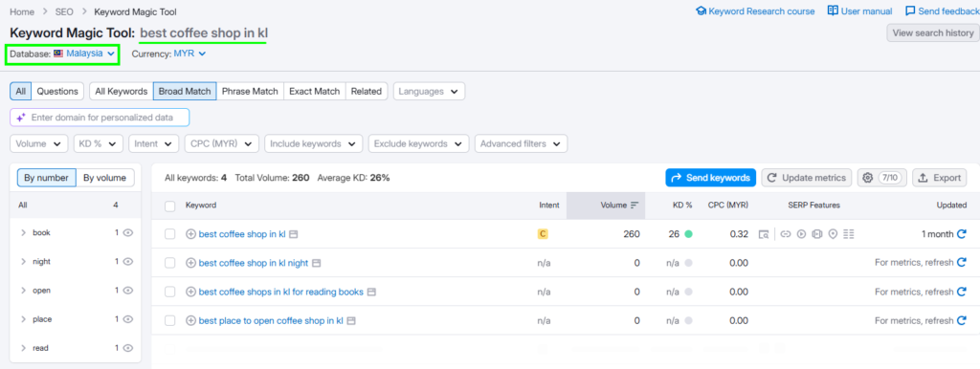Image resolution: width=980 pixels, height=369 pixels.
Task: Open the Keyword Research course link
Action: (x=755, y=11)
